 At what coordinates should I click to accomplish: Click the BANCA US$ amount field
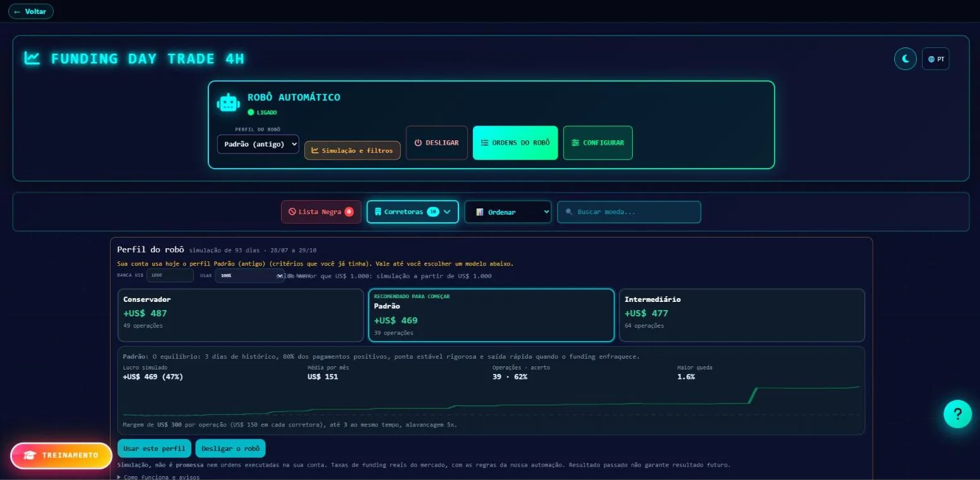[170, 275]
